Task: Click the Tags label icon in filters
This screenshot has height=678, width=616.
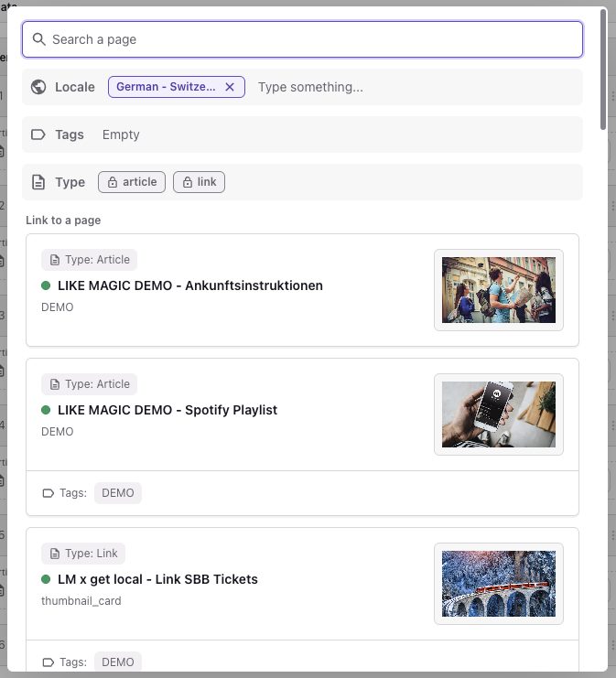Action: [38, 135]
